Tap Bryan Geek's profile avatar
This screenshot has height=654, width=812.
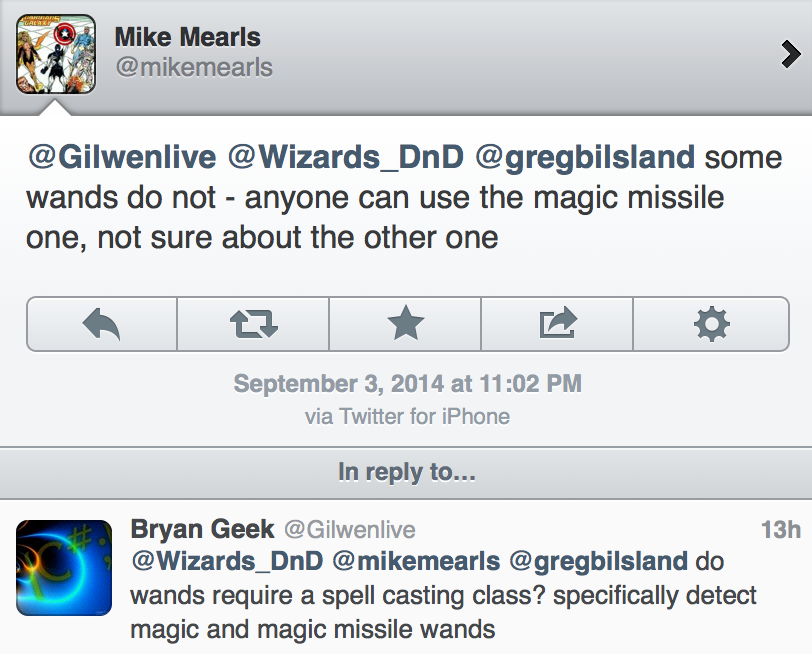(x=62, y=565)
